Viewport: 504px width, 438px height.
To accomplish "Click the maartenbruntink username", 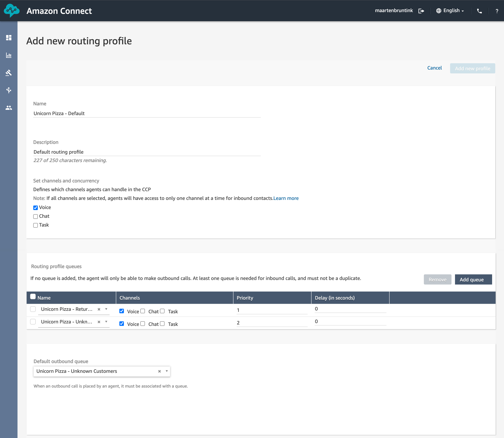I will (x=394, y=11).
